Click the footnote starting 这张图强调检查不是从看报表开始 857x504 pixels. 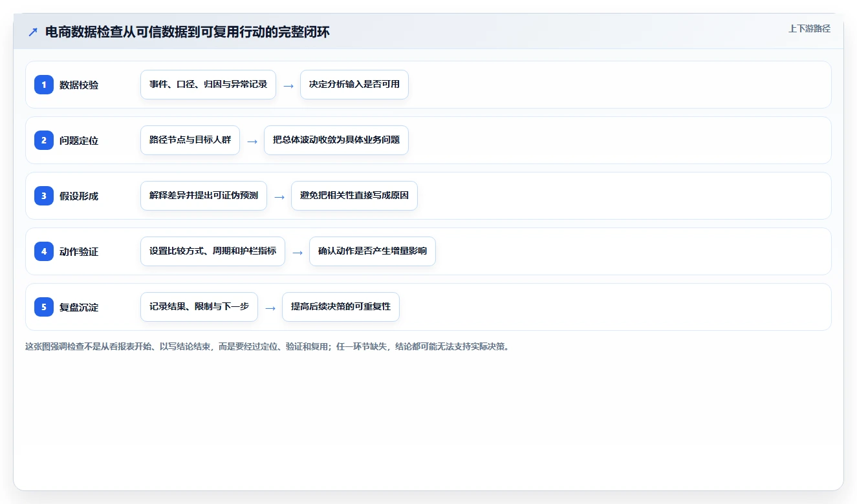267,346
